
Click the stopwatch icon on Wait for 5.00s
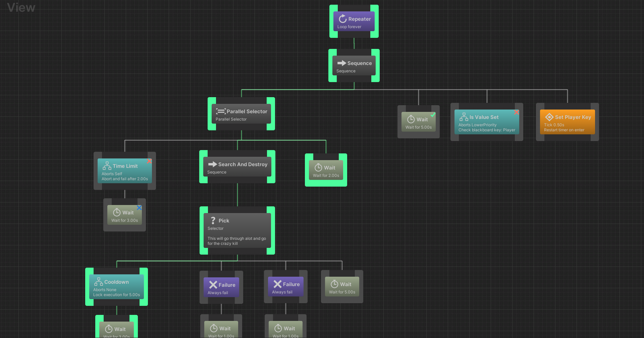(411, 119)
